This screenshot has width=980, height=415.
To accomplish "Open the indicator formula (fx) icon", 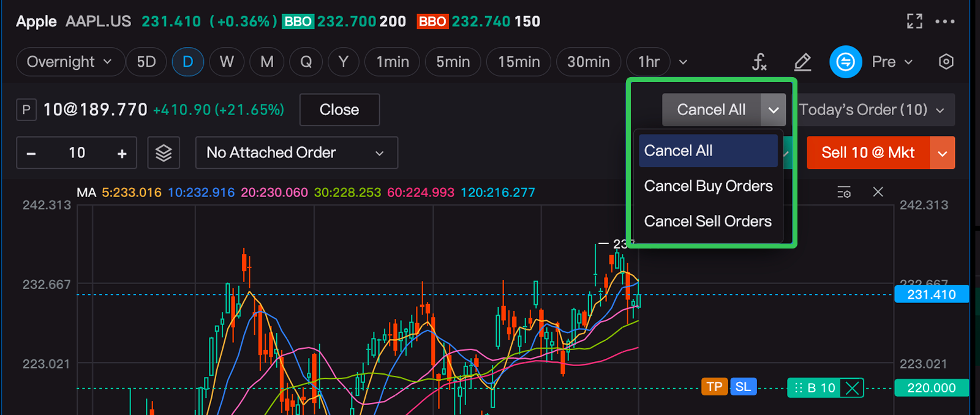I will click(759, 62).
